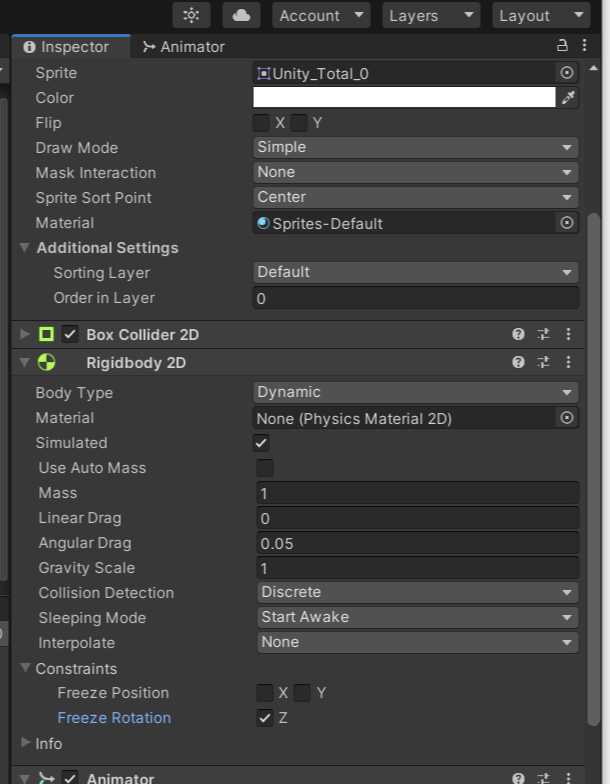This screenshot has height=784, width=610.
Task: Open Sleeping Mode dropdown
Action: 418,618
